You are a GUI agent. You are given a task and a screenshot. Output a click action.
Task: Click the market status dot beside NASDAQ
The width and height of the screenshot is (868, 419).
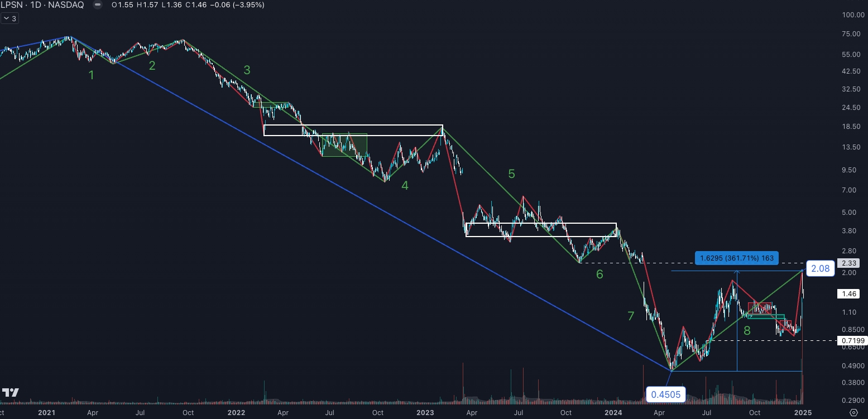point(98,5)
